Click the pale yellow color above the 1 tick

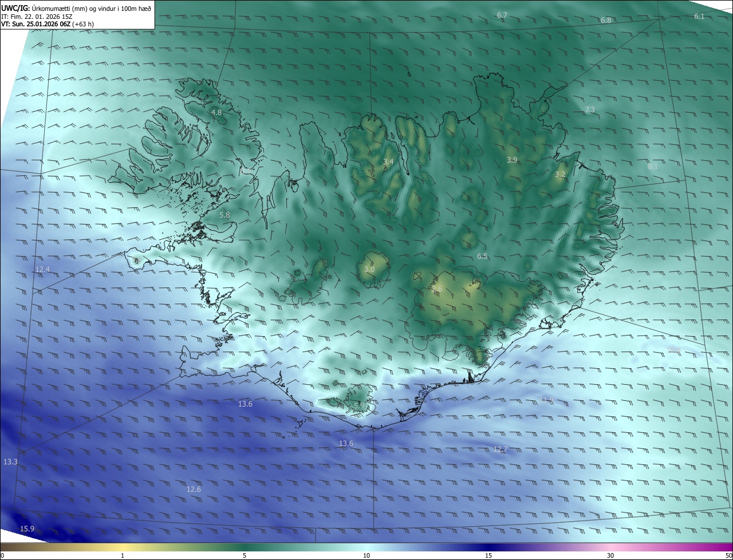tap(123, 547)
